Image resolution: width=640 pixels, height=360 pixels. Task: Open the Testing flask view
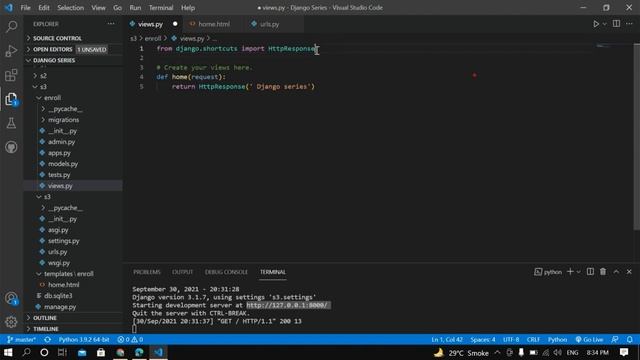point(11,123)
